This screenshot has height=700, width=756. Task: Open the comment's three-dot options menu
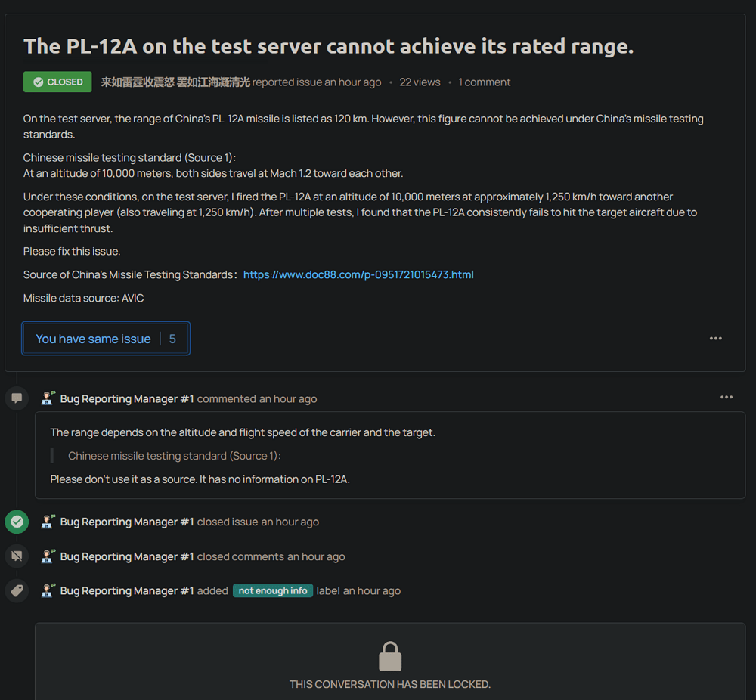(726, 398)
